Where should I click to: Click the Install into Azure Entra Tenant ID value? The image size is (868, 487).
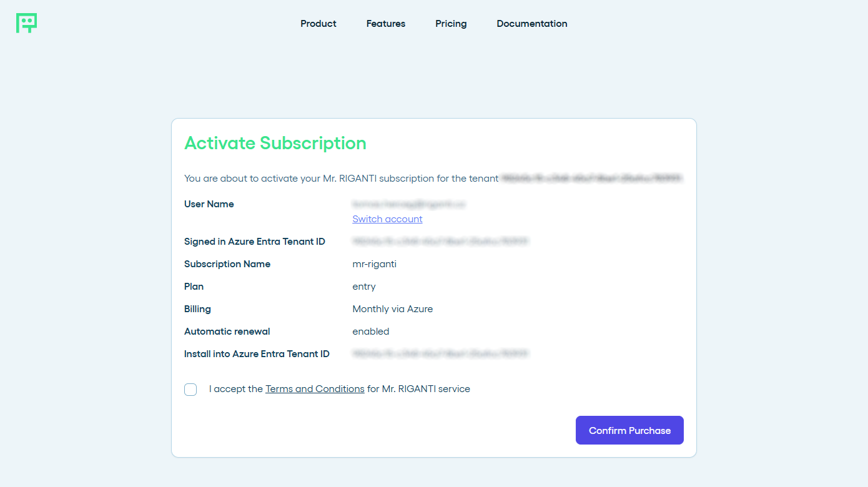coord(440,353)
